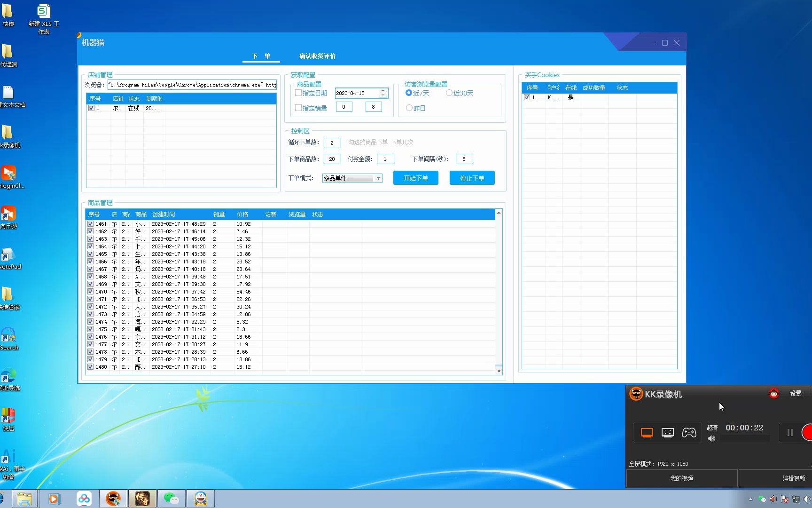Open WeChat from the taskbar
This screenshot has width=812, height=508.
(172, 499)
